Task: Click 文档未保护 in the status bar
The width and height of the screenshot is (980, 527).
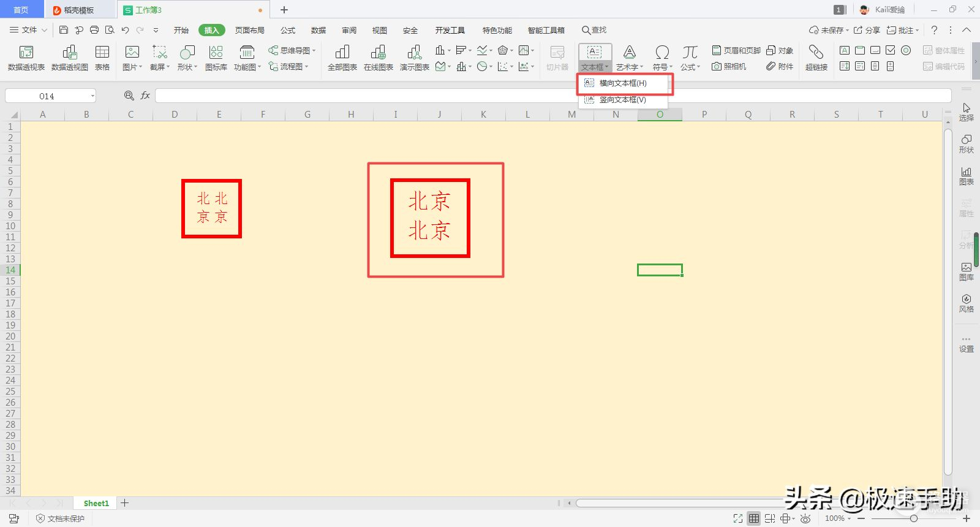Action: 60,518
